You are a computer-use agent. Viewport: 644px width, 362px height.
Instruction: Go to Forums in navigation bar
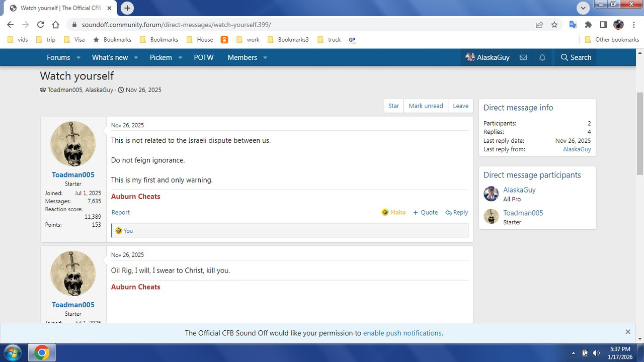[x=58, y=57]
